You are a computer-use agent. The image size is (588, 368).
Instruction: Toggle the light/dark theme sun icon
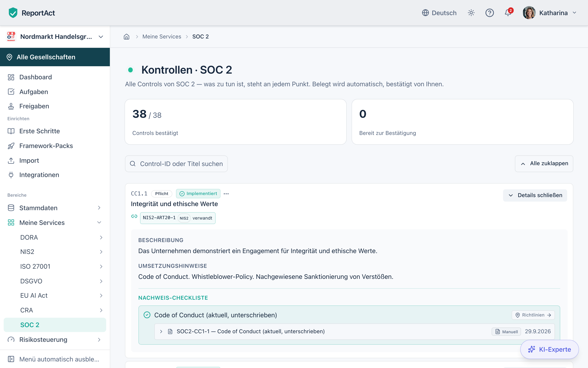coord(471,13)
